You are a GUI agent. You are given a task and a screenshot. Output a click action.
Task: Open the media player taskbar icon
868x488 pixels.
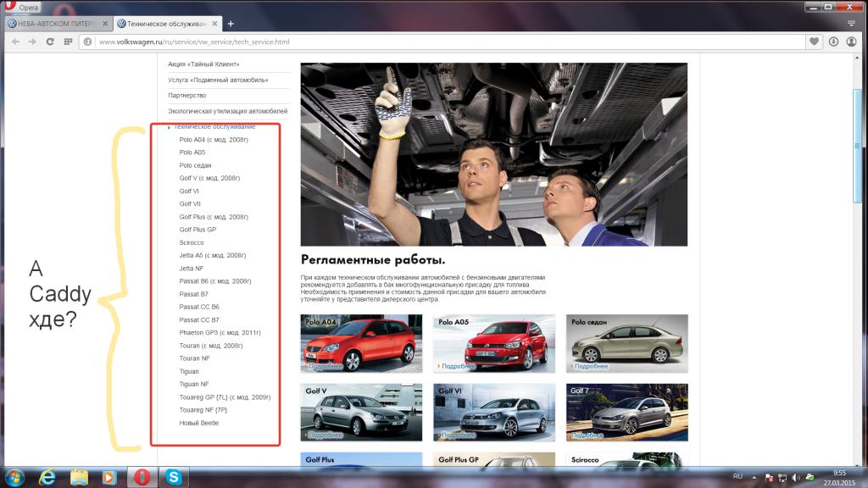pos(109,477)
